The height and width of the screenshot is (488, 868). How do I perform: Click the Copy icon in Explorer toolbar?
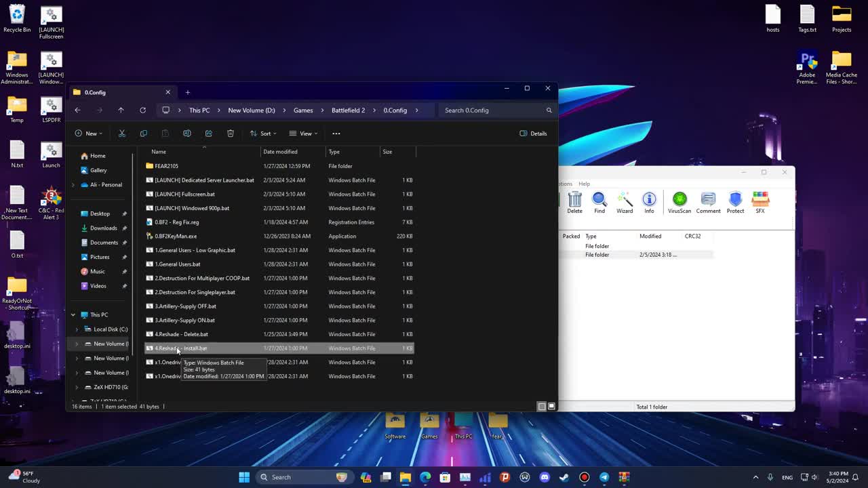pos(143,134)
